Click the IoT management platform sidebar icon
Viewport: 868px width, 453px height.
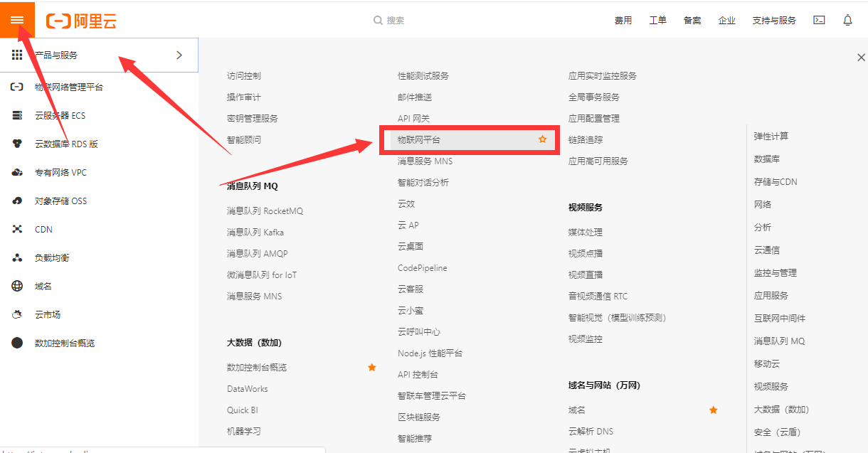17,87
